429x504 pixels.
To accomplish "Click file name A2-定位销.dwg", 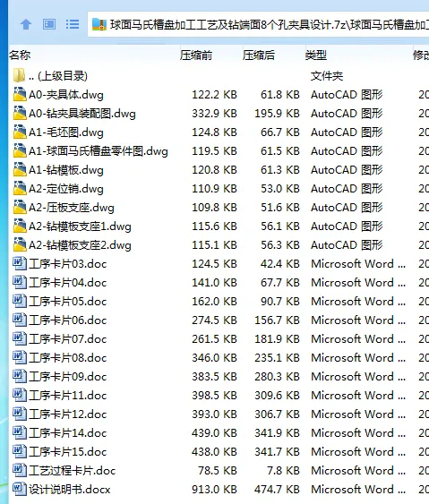I will coord(66,189).
